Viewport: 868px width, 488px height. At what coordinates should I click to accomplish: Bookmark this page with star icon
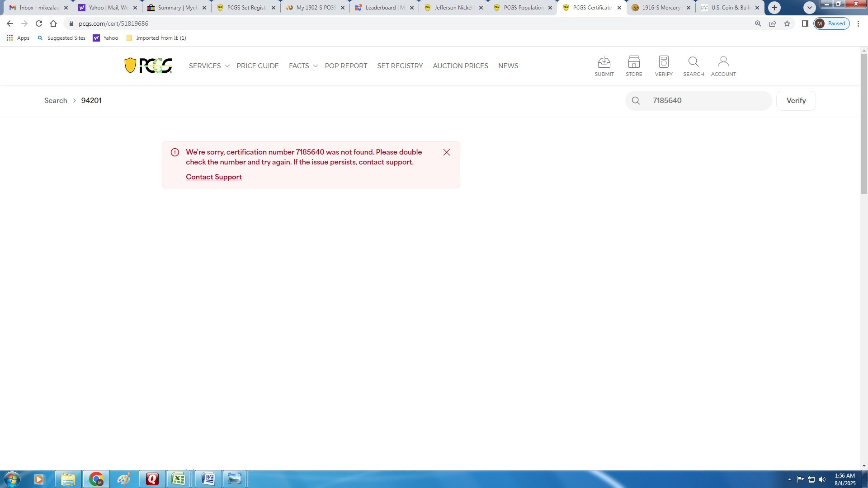pos(787,23)
